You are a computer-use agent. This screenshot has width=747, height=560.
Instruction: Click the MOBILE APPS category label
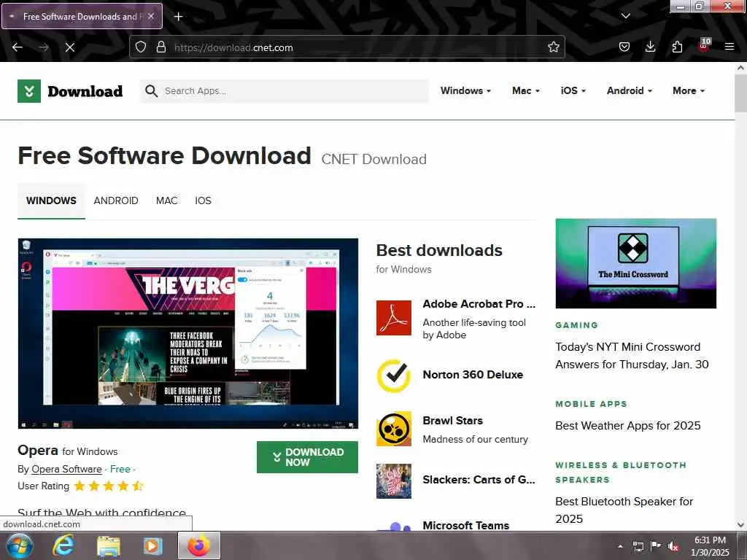click(591, 404)
